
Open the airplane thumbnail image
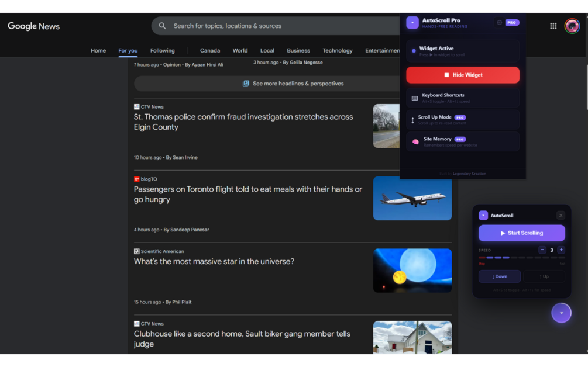[x=412, y=198]
